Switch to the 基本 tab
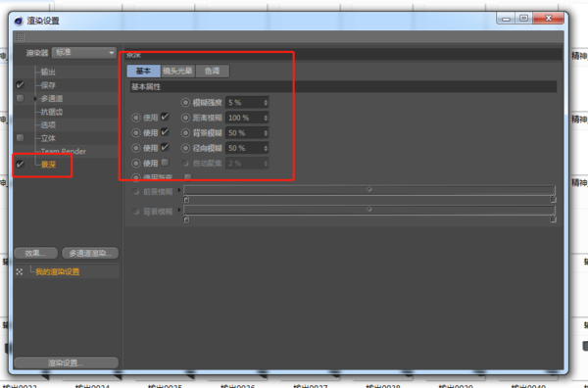The height and width of the screenshot is (388, 588). pos(144,71)
